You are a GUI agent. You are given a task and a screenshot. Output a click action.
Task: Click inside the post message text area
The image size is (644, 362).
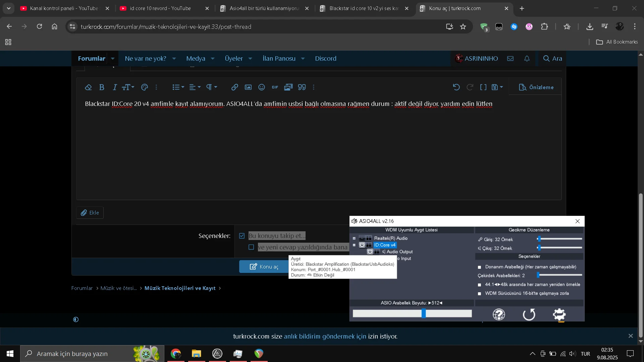[319, 147]
